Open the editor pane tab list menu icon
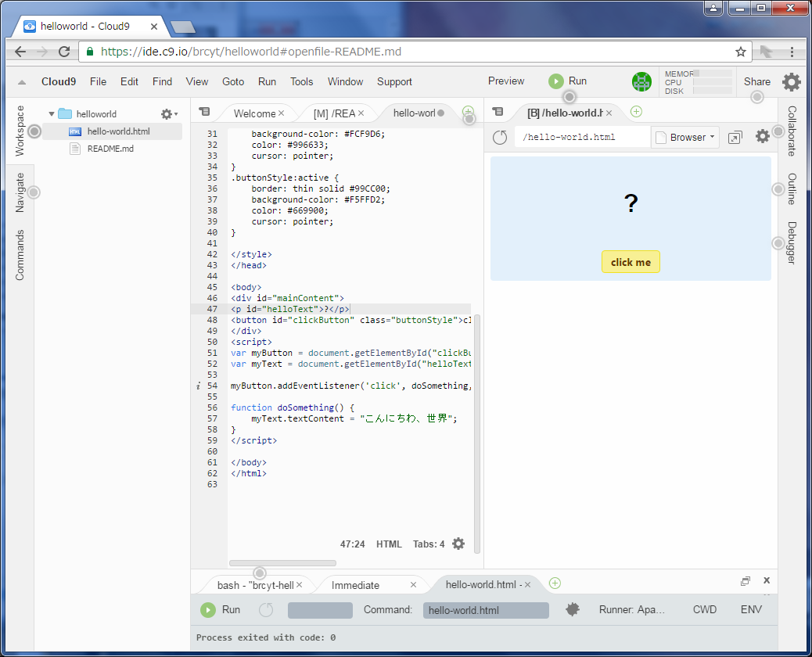The width and height of the screenshot is (812, 657). (x=204, y=112)
